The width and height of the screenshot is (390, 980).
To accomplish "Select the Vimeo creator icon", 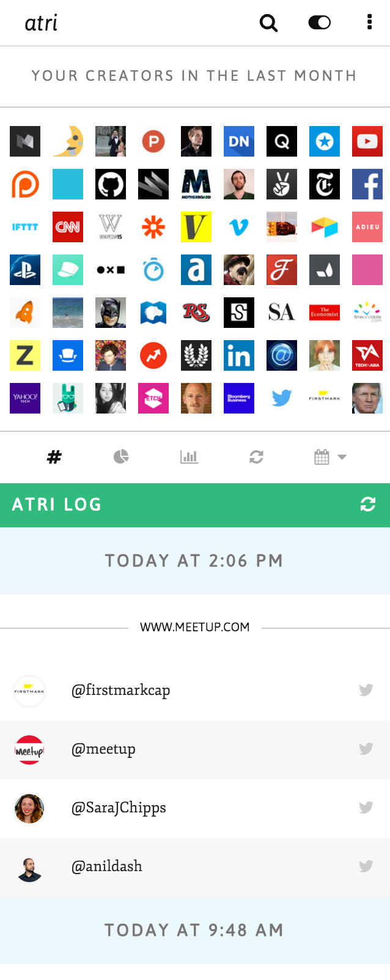I will (239, 227).
